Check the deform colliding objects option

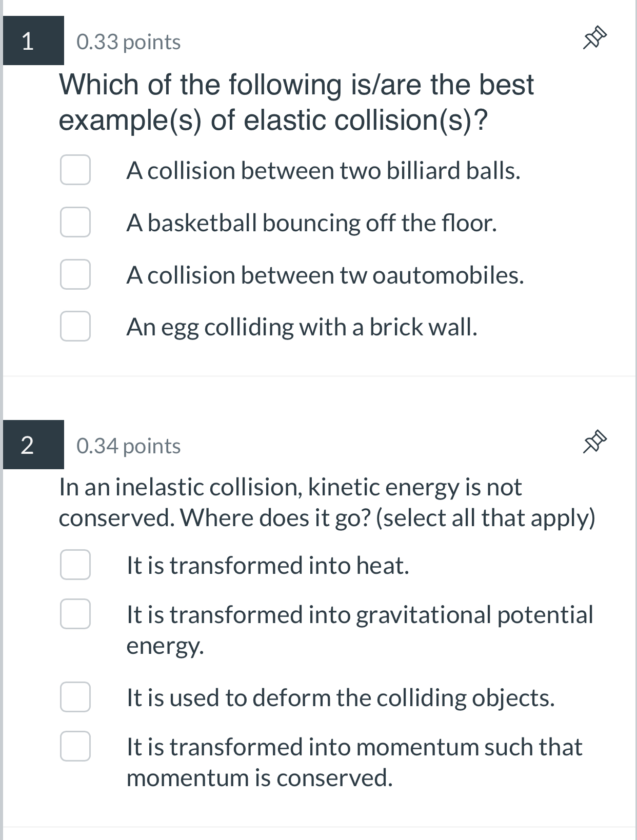click(x=75, y=696)
